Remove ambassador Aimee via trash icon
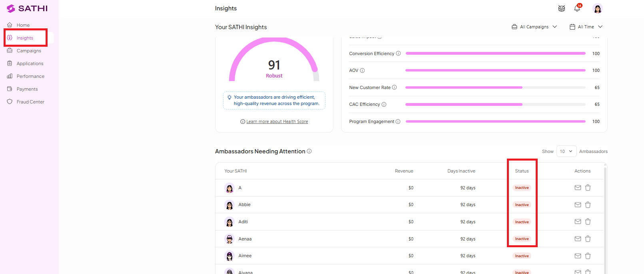Image resolution: width=644 pixels, height=274 pixels. pyautogui.click(x=588, y=256)
